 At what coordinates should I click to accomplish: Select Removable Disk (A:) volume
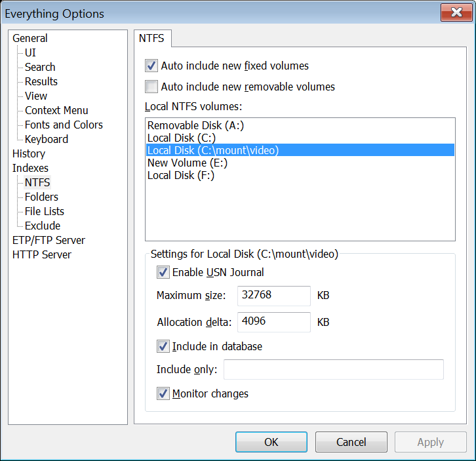tap(300, 125)
